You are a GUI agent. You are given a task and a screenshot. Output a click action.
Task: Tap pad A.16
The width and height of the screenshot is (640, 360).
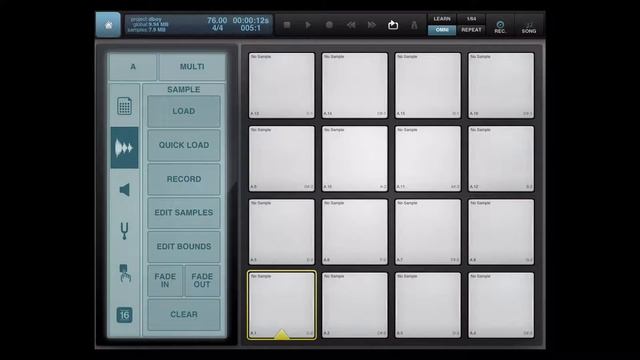click(501, 85)
